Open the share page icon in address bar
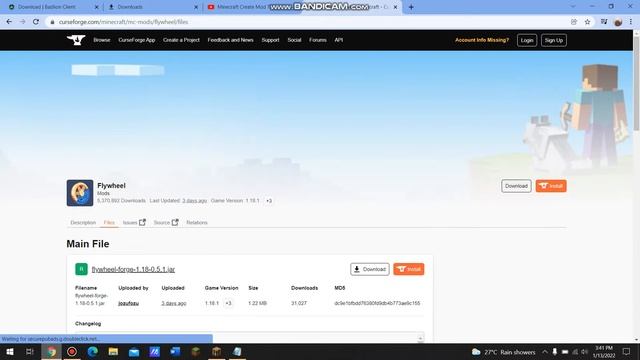640x360 pixels. pos(574,22)
